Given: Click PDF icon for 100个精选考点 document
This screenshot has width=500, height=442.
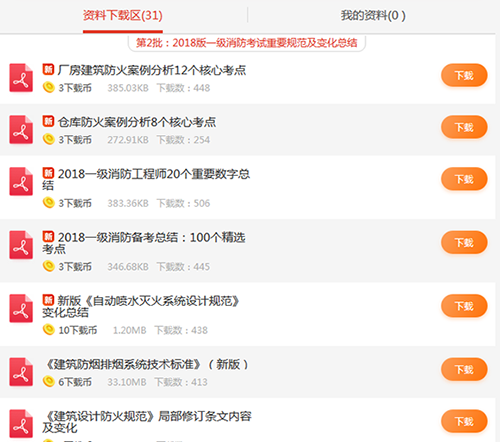Looking at the screenshot, I should 21,245.
